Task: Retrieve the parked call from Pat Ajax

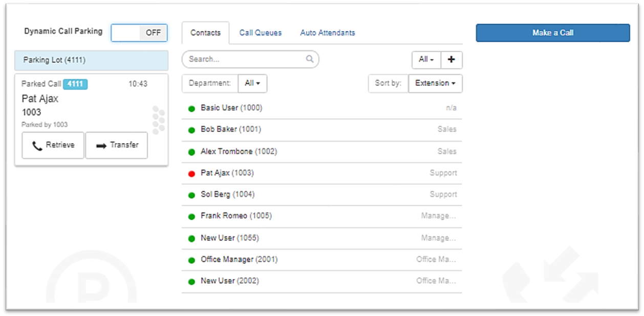Action: click(x=53, y=145)
